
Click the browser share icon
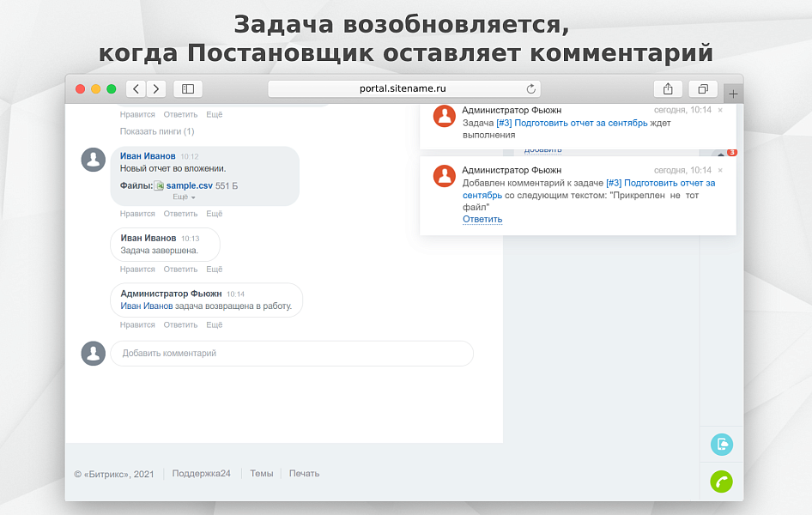[x=668, y=88]
